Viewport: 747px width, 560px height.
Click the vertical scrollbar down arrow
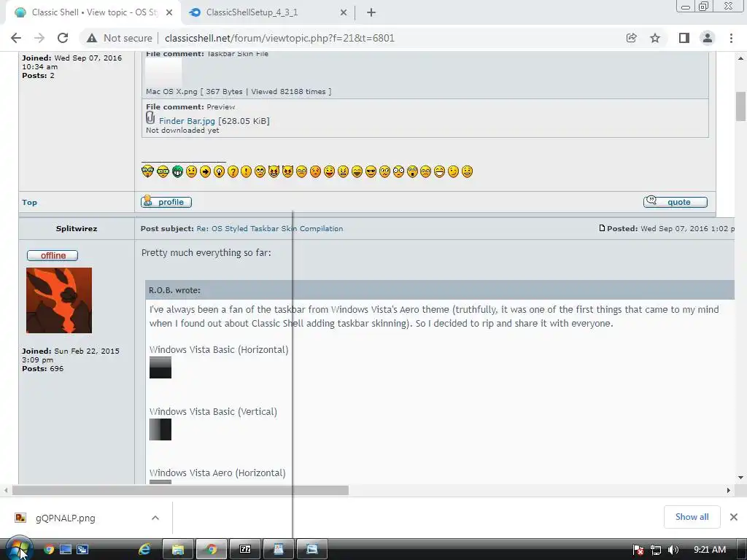(x=741, y=478)
